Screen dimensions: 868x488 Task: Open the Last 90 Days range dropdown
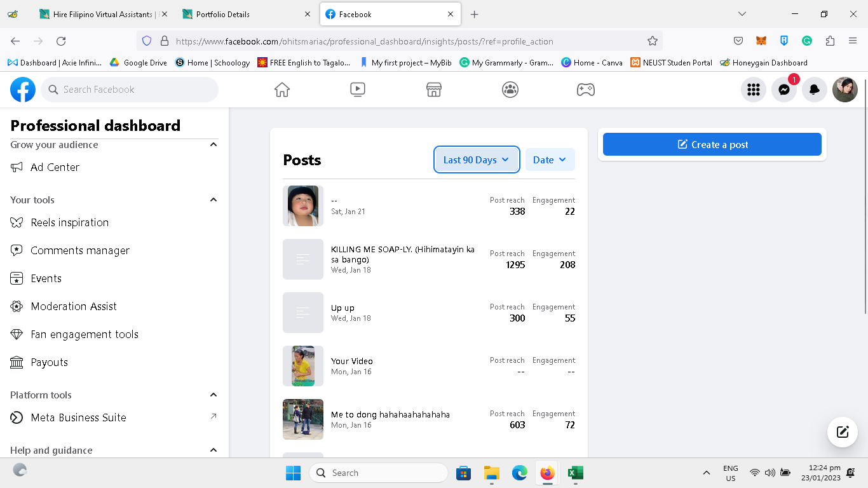477,159
